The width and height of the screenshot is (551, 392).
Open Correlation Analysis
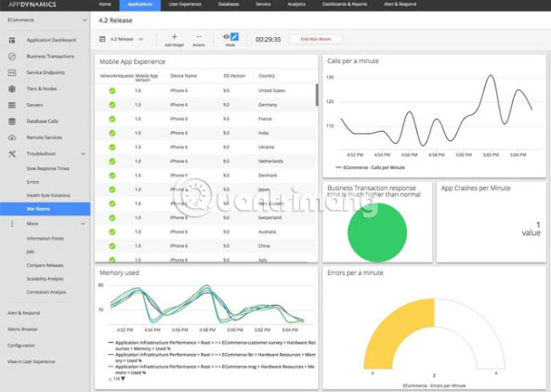coord(46,293)
